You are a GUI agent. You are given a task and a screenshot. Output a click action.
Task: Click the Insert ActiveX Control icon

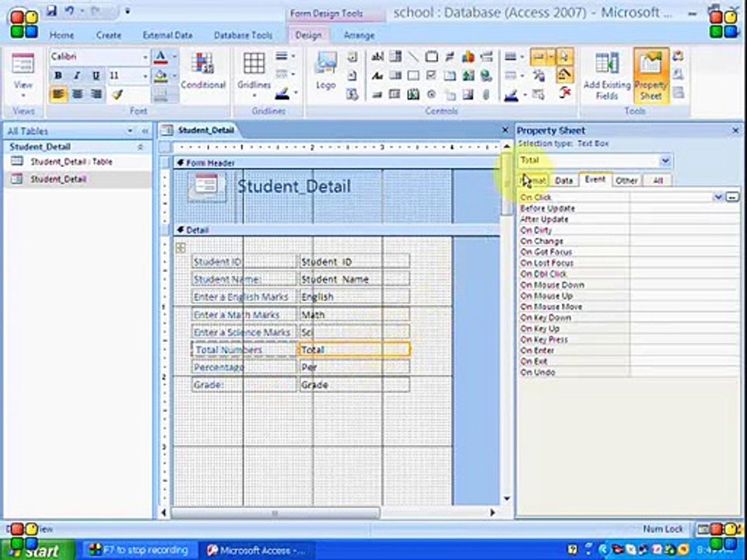(565, 93)
